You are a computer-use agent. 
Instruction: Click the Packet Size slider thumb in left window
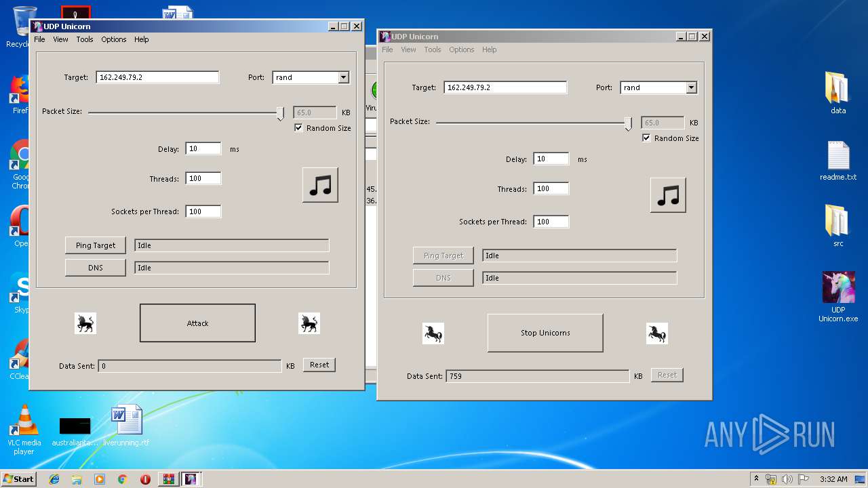[x=280, y=114]
